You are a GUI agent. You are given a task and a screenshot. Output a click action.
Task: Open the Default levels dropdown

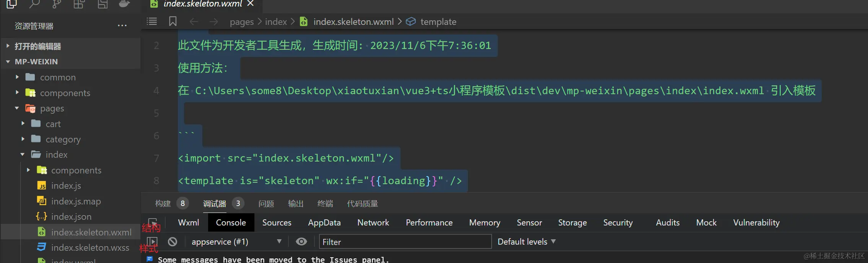pos(526,242)
